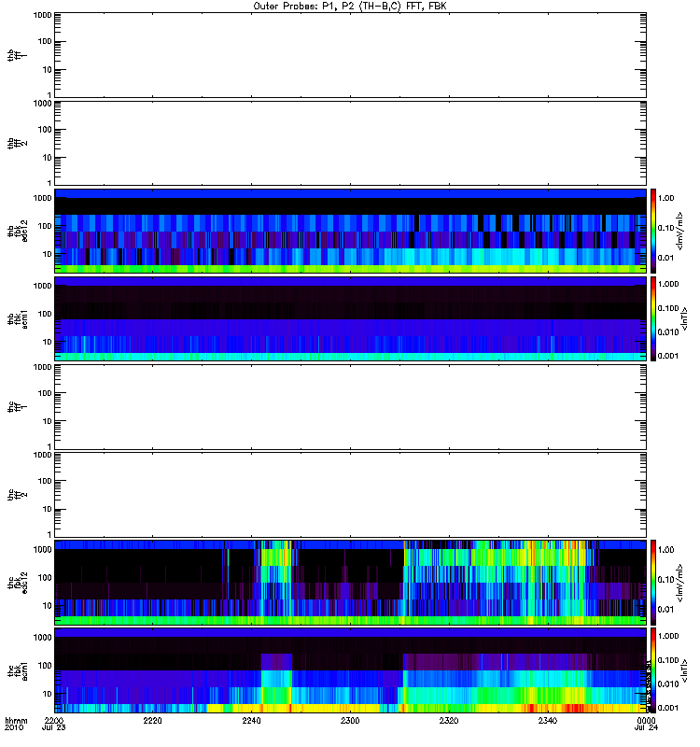This screenshot has width=700, height=747.
Task: Click '0.01' on the thc edc12 color scale
Action: point(665,610)
